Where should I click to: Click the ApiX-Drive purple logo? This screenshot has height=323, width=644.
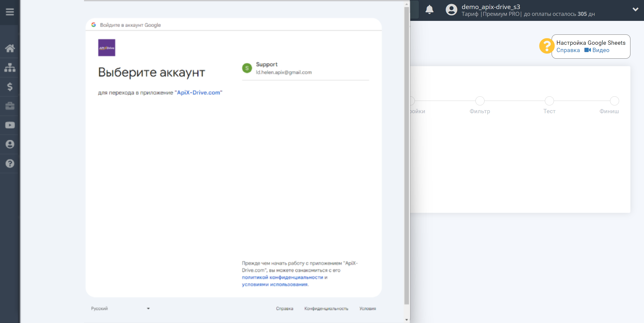[x=107, y=48]
